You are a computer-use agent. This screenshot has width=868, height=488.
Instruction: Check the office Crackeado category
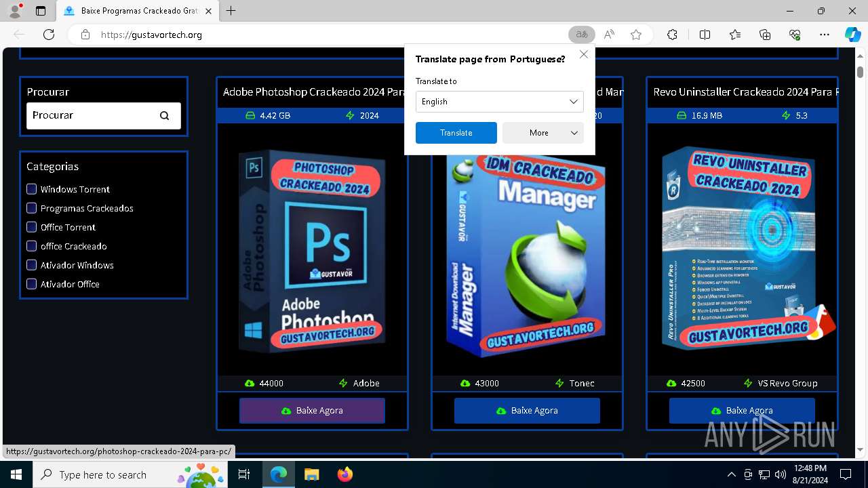point(31,245)
